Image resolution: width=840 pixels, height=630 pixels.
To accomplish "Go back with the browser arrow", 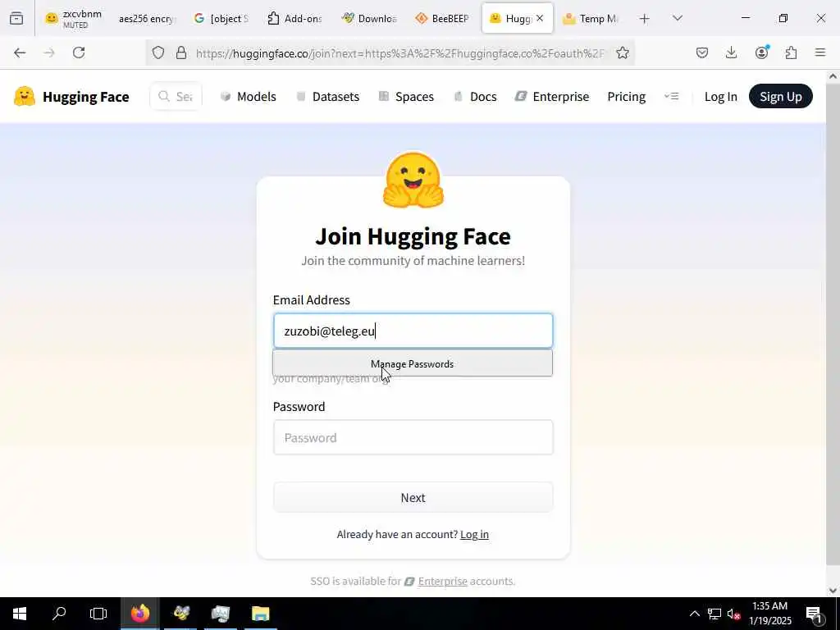I will coord(20,52).
